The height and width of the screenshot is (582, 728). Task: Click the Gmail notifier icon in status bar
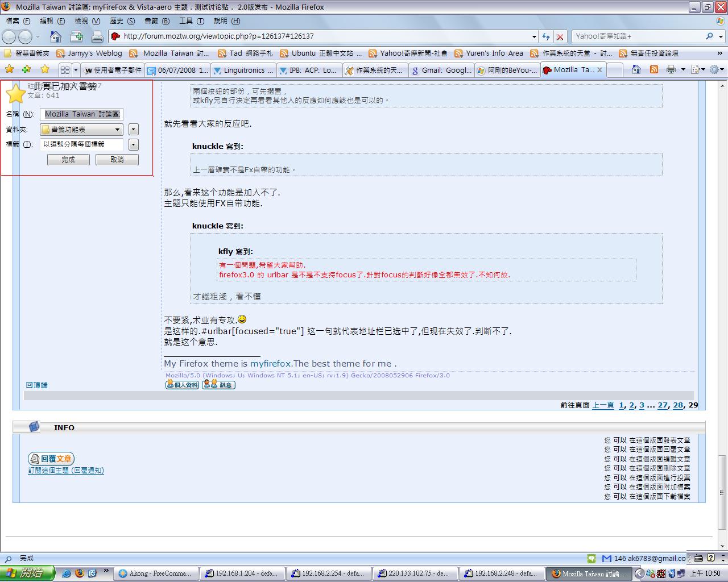(x=607, y=559)
